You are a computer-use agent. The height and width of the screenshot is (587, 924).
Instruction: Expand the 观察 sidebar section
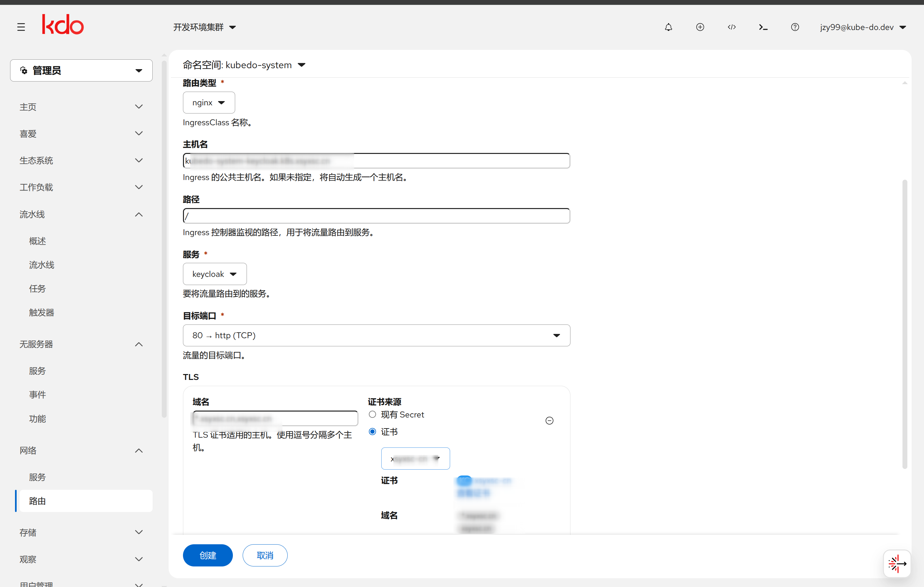[81, 559]
